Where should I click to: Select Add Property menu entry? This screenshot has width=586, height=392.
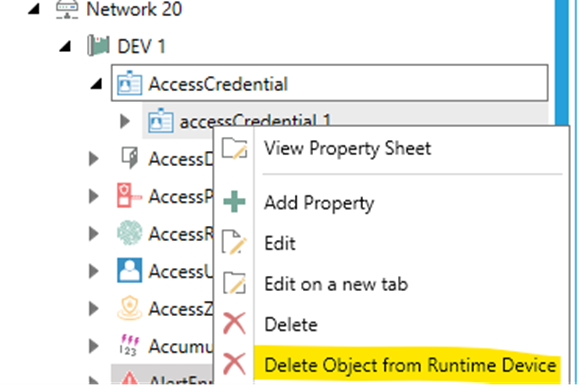coord(319,203)
